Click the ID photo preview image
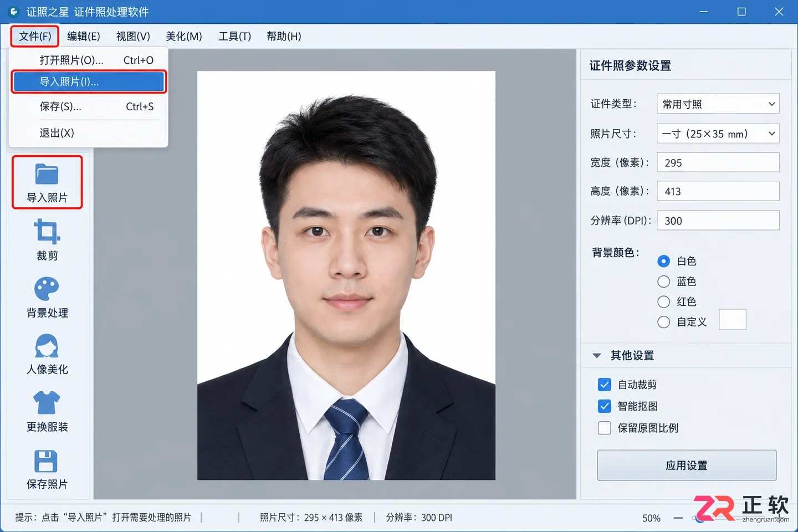 click(346, 275)
